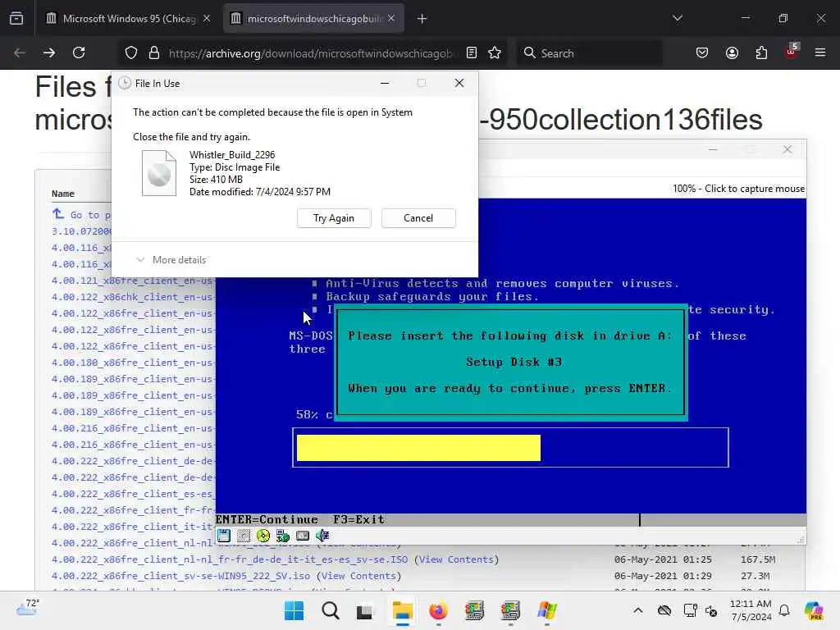Click View Contents for WIN95_222_SV.iso
The width and height of the screenshot is (840, 630).
358,576
